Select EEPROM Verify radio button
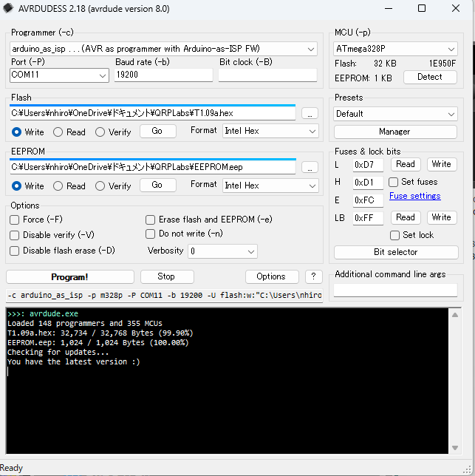The height and width of the screenshot is (476, 475). (x=100, y=186)
